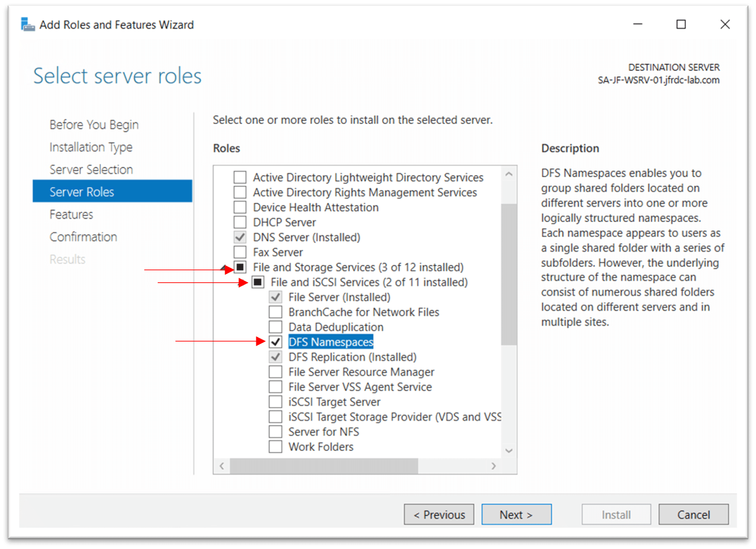This screenshot has width=756, height=549.
Task: Uncheck DFS Namespaces
Action: click(x=275, y=342)
